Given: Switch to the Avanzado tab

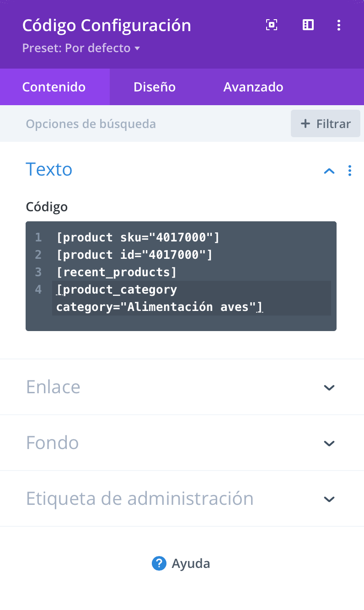Looking at the screenshot, I should coord(253,87).
